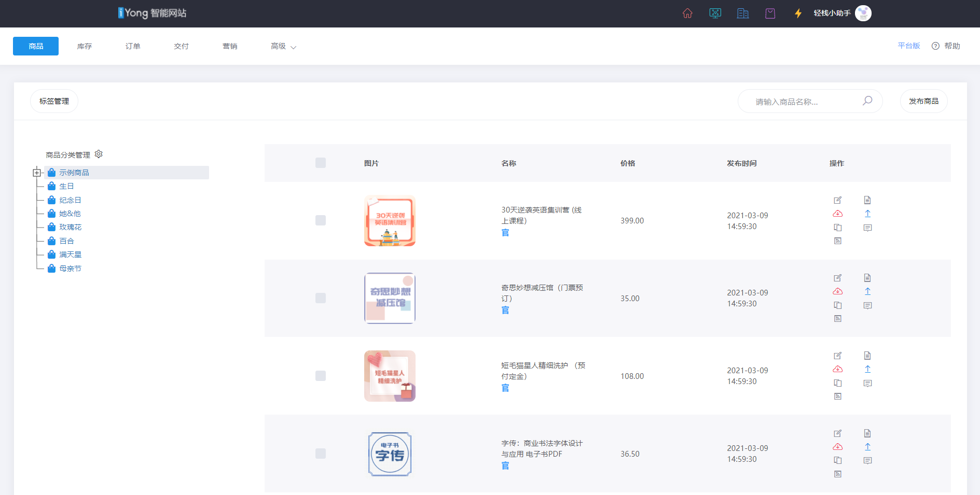Click the red cloud download icon for 30天逆袭英语集训营

click(838, 214)
